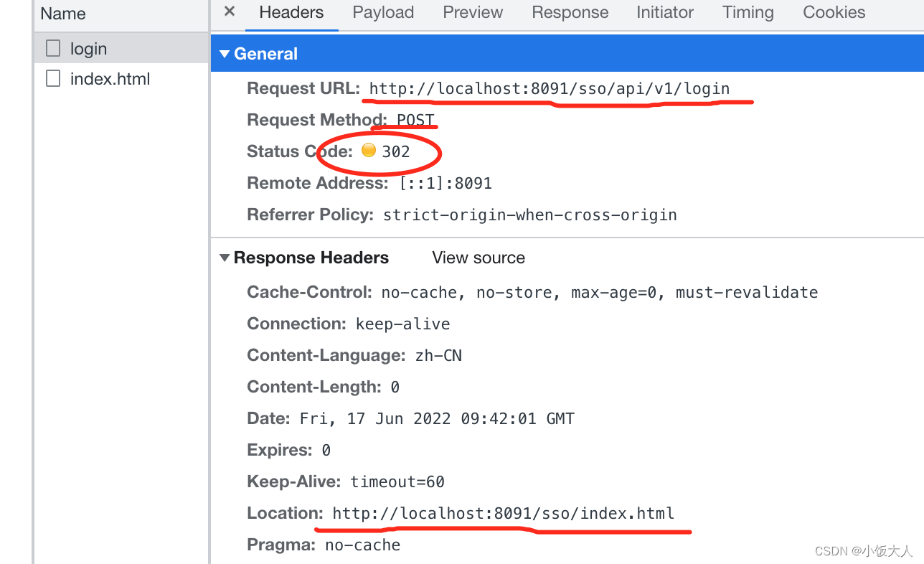
Task: Click View source for response headers
Action: [x=478, y=258]
